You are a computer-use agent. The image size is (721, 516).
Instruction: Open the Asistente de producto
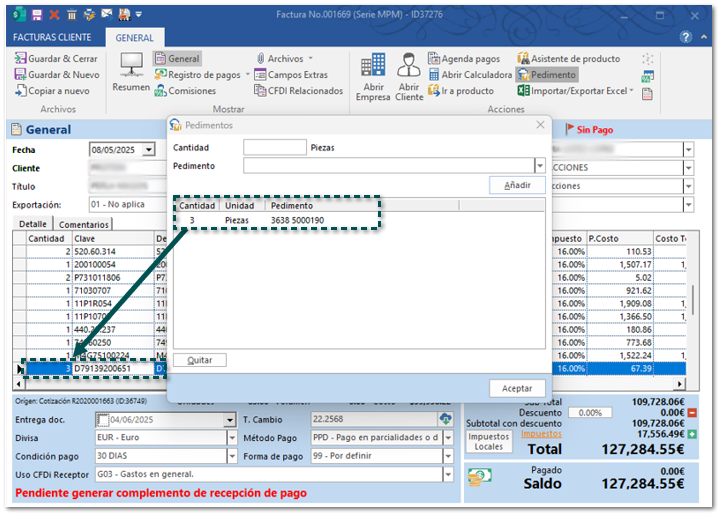click(x=567, y=59)
